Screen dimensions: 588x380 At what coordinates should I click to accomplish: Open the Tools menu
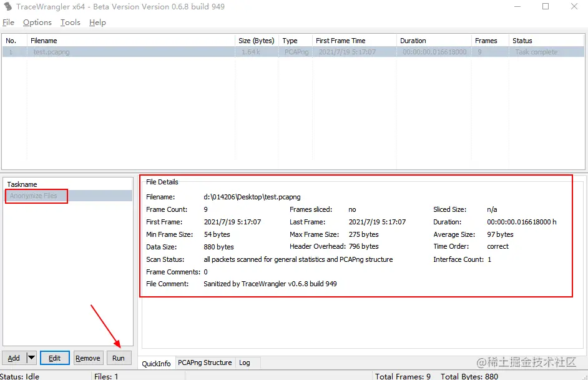tap(71, 22)
